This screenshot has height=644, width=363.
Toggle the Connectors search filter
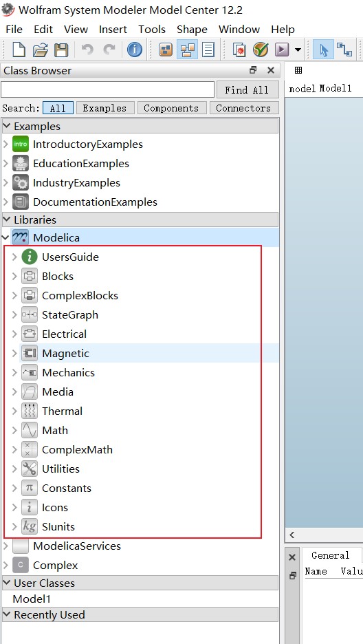243,109
